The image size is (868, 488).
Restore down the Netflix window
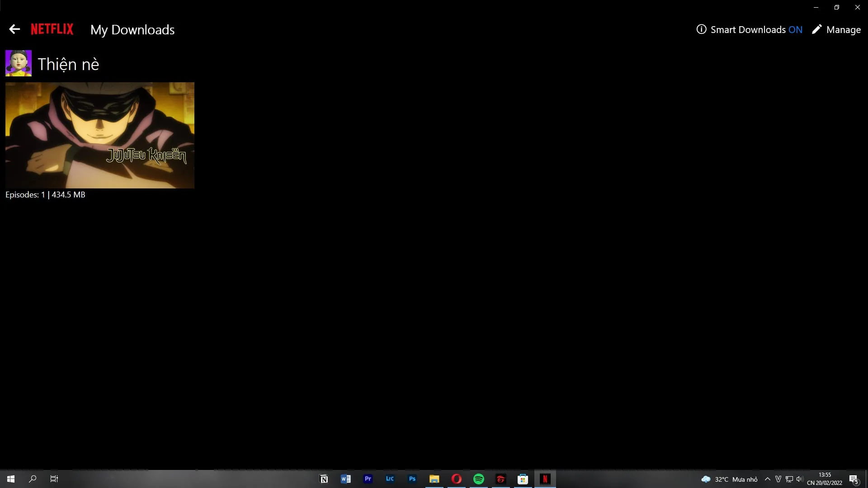837,7
